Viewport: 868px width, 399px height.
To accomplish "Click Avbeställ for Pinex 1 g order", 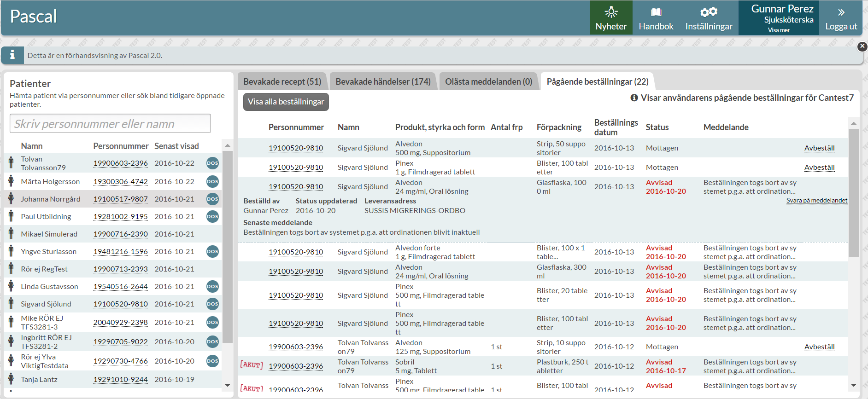I will coord(819,168).
